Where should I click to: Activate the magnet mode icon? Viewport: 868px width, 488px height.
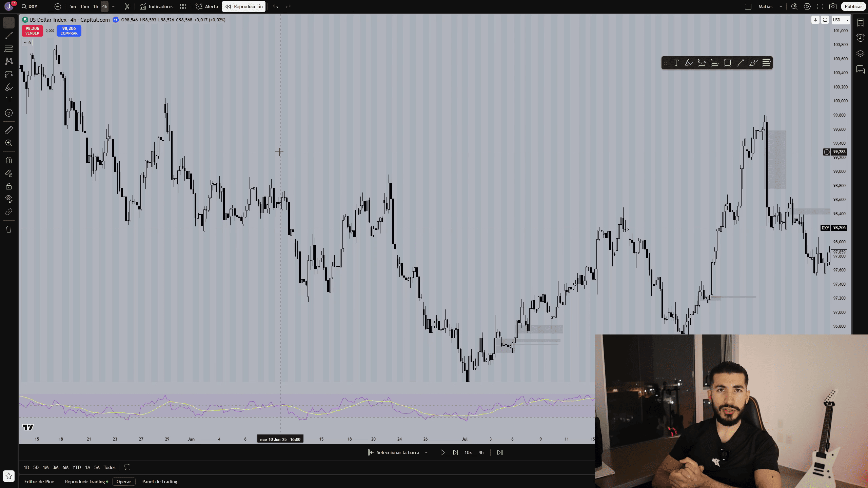tap(9, 160)
